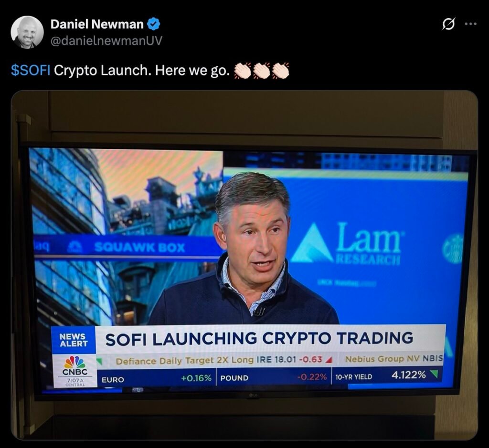Screen dimensions: 489x448
Task: Open the @danielnewmanUV handle link
Action: pyautogui.click(x=106, y=41)
